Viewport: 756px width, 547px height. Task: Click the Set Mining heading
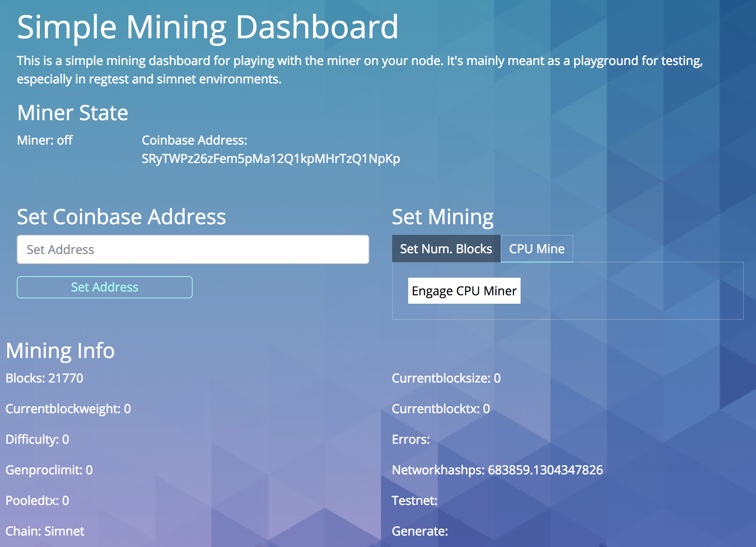coord(443,217)
